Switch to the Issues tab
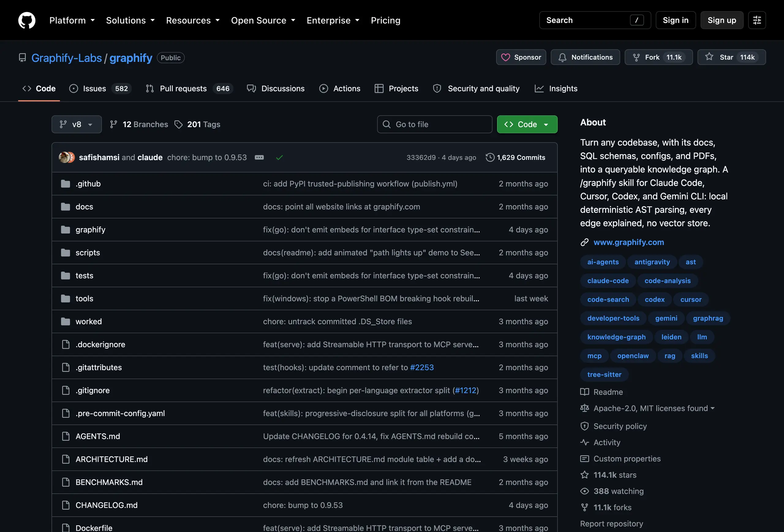 point(100,89)
